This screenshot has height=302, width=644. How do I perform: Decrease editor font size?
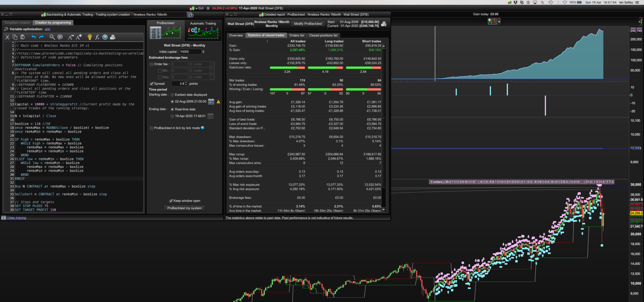pyautogui.click(x=71, y=37)
